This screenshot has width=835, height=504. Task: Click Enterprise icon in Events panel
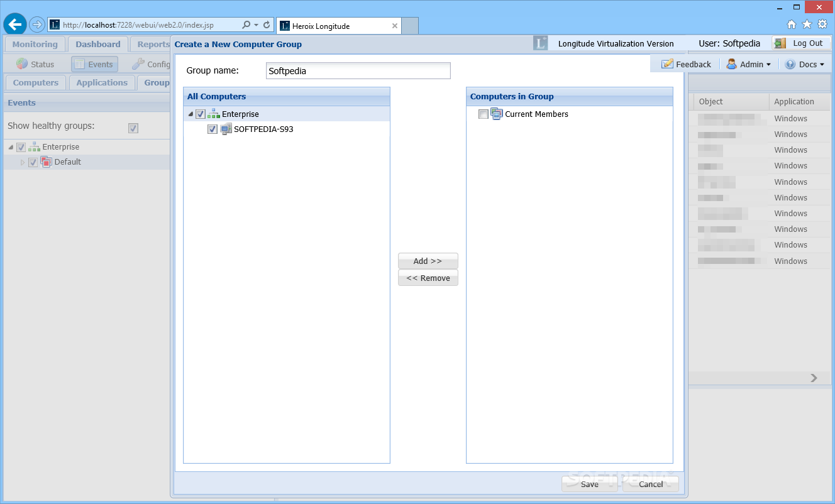[x=34, y=147]
